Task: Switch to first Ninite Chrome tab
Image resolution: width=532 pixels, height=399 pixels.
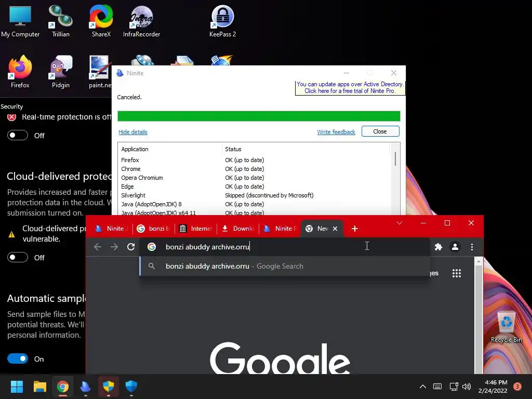Action: (111, 229)
